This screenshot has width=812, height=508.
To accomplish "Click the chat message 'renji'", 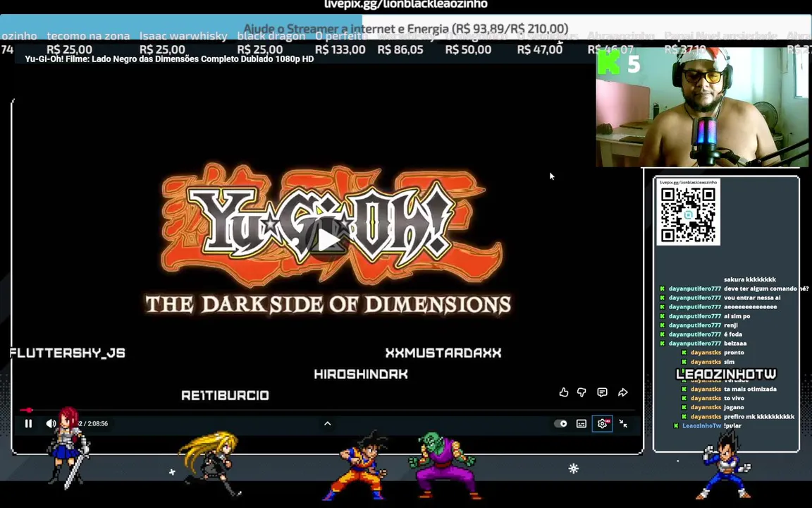I will coord(731,325).
